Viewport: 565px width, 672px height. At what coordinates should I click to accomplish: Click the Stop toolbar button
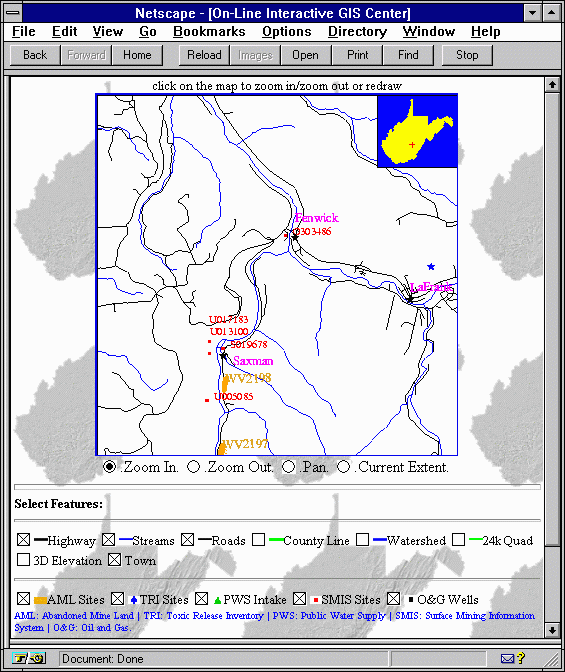467,55
